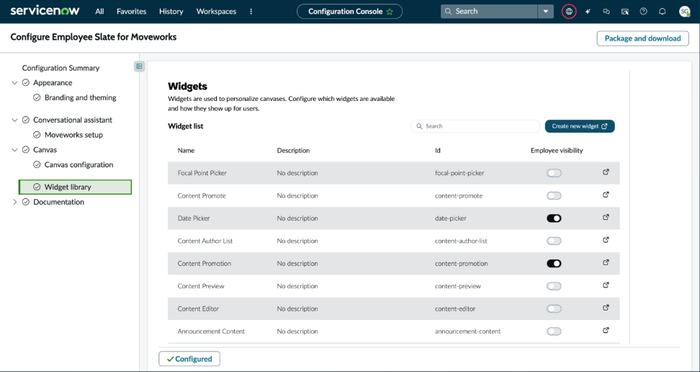Enable visibility for Content Author List
This screenshot has height=372, width=700.
(554, 241)
